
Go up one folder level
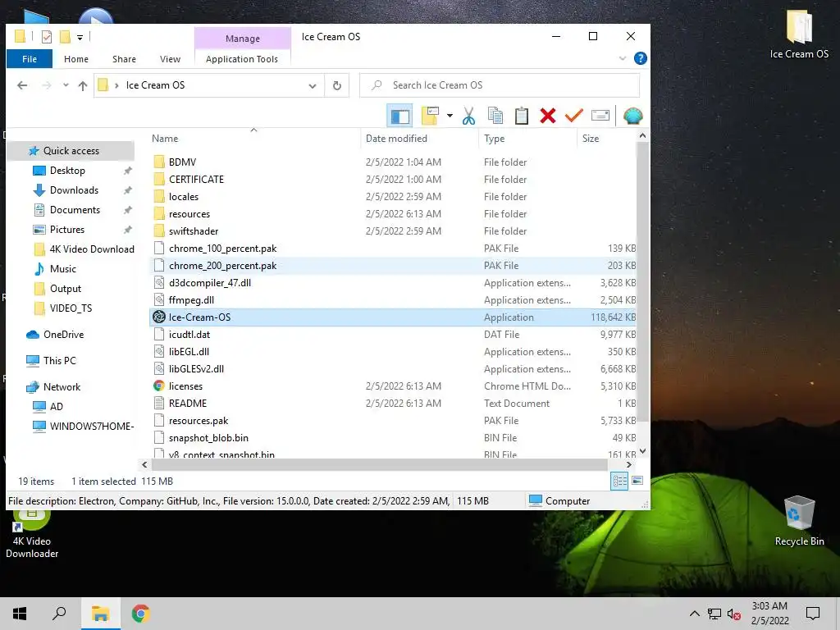point(83,85)
